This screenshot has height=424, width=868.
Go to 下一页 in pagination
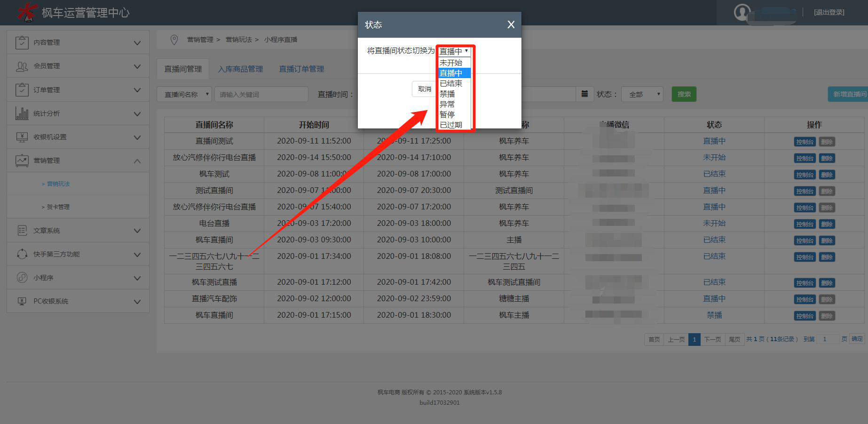coord(712,339)
